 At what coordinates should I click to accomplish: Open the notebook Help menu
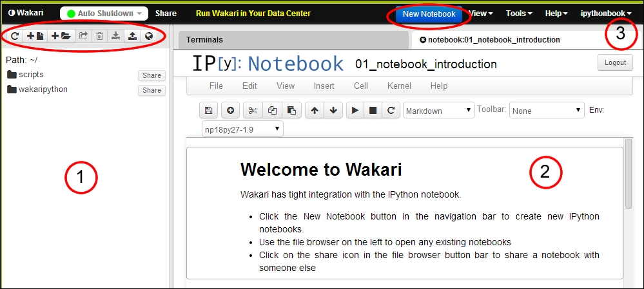[x=439, y=86]
